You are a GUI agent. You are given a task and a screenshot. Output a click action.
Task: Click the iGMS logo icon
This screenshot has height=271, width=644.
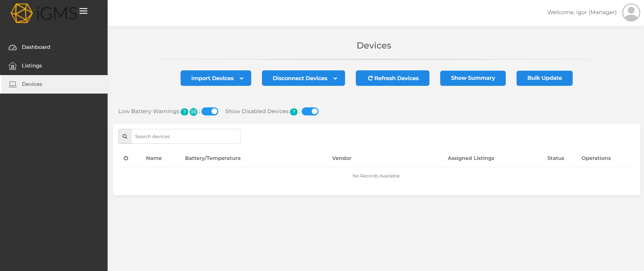click(22, 13)
